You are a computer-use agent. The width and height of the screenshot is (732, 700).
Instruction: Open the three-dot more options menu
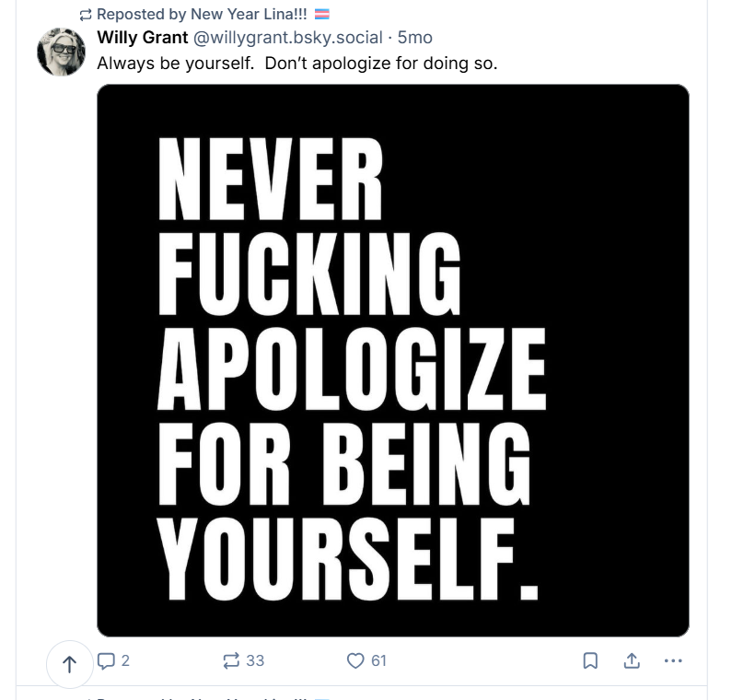(x=673, y=660)
